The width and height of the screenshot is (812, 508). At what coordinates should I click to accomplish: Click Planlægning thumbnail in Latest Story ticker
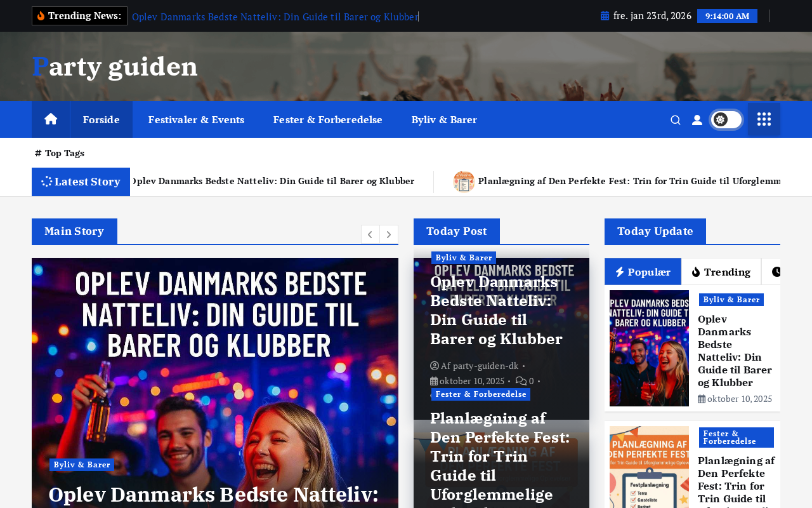(x=464, y=182)
